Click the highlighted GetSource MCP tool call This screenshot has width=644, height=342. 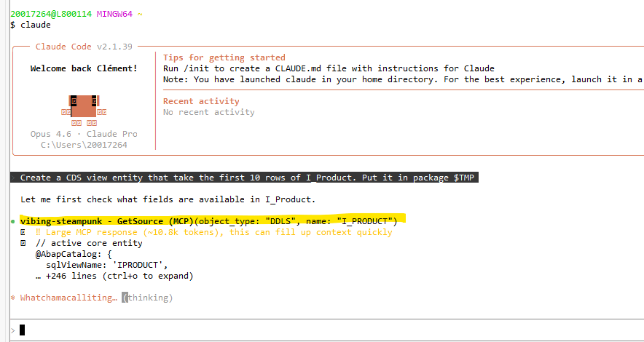211,220
